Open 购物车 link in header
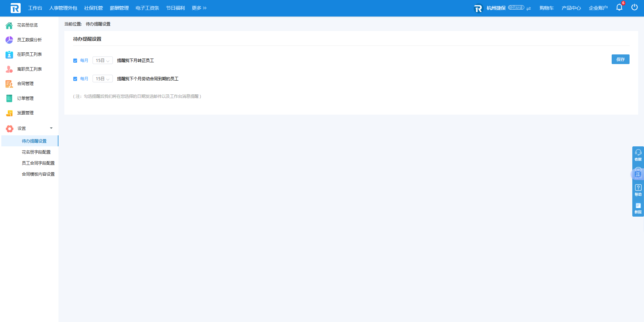 click(546, 8)
